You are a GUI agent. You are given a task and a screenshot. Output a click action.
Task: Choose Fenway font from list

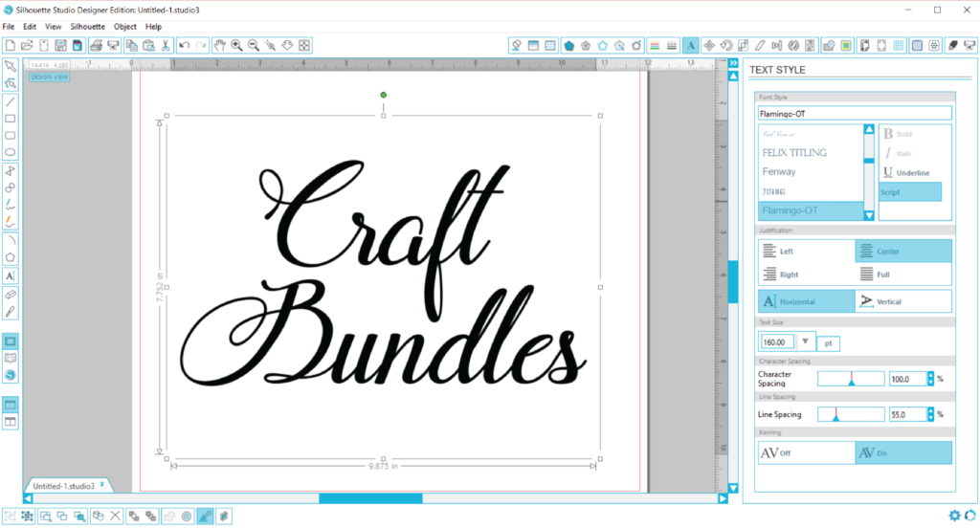(x=779, y=171)
